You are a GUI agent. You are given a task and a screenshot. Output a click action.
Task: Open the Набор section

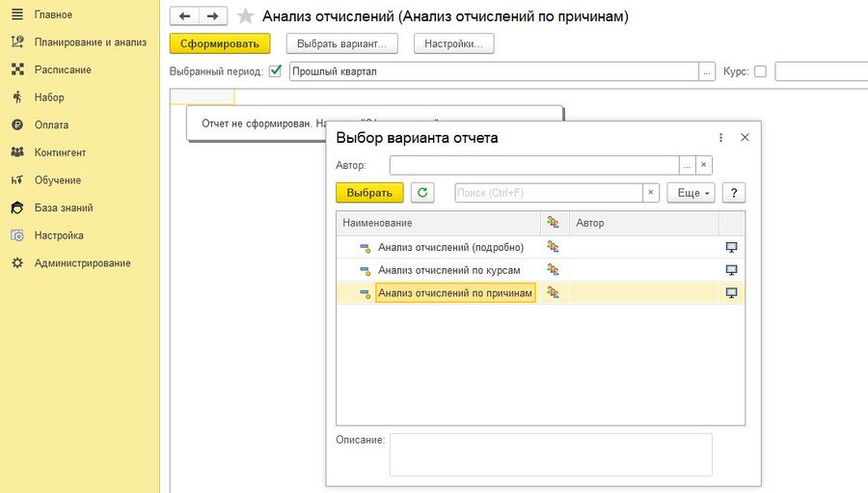click(x=49, y=97)
